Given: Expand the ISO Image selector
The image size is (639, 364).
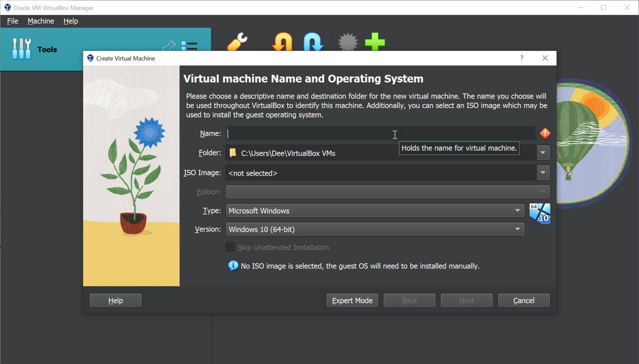Looking at the screenshot, I should (x=542, y=172).
